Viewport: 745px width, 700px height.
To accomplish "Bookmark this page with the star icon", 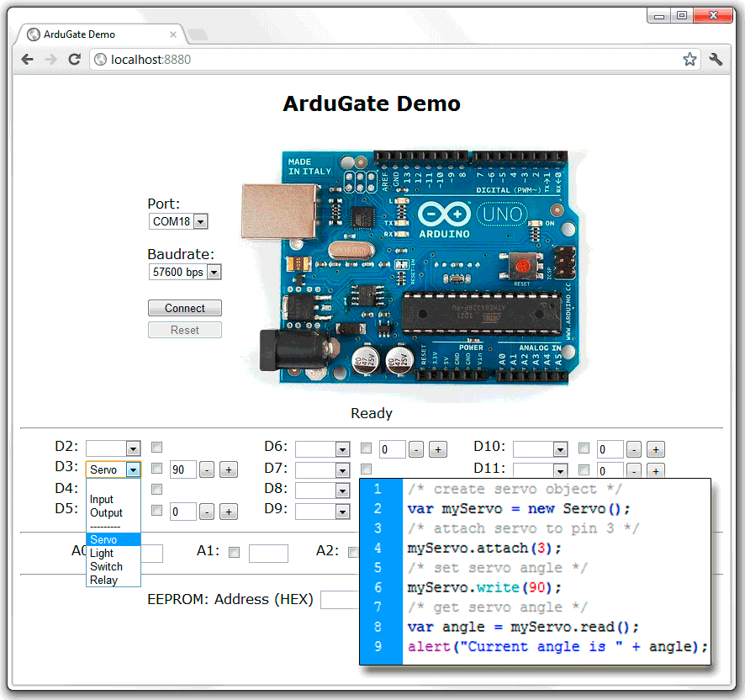I will [x=690, y=60].
